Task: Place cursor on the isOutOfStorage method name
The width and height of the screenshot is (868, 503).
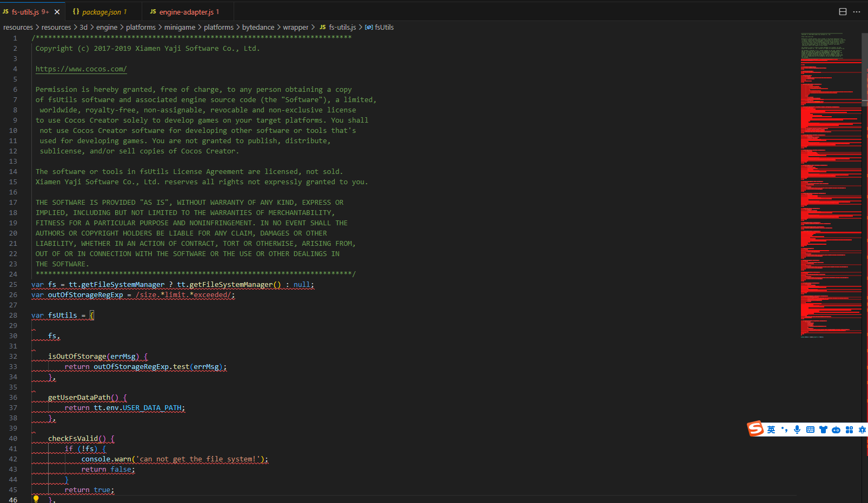Action: point(77,357)
